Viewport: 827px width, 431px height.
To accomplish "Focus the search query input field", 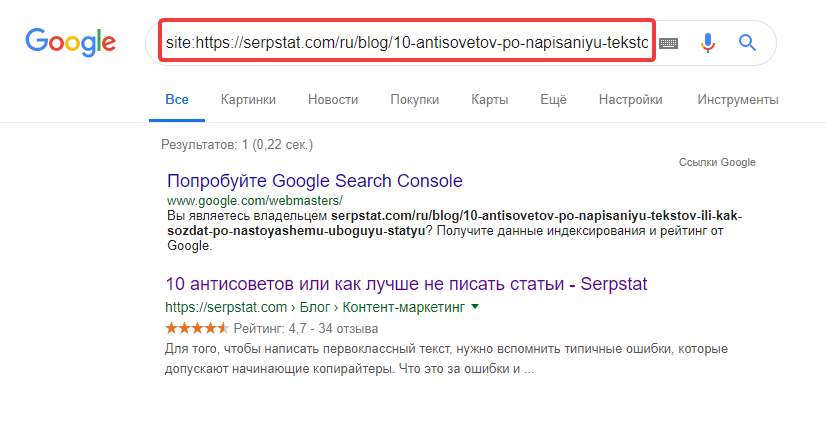I will click(407, 41).
